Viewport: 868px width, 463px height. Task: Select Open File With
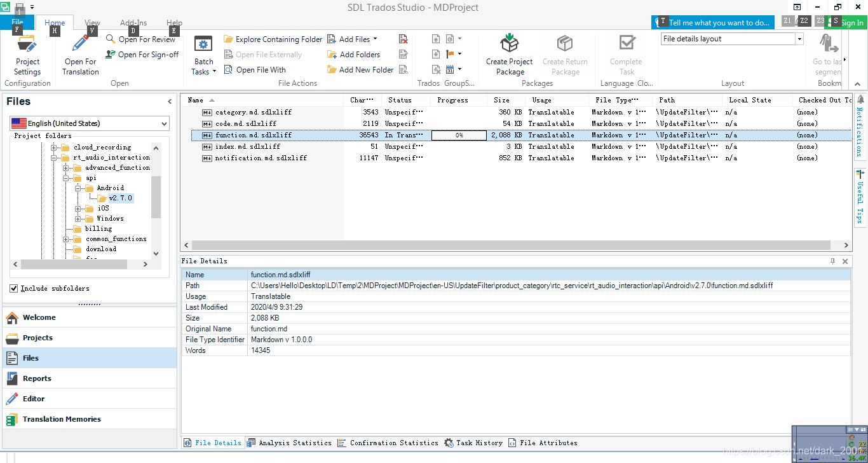[x=255, y=70]
